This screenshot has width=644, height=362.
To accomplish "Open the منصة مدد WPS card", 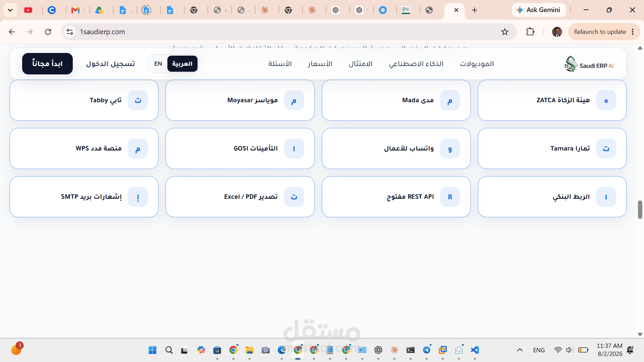I will (84, 148).
